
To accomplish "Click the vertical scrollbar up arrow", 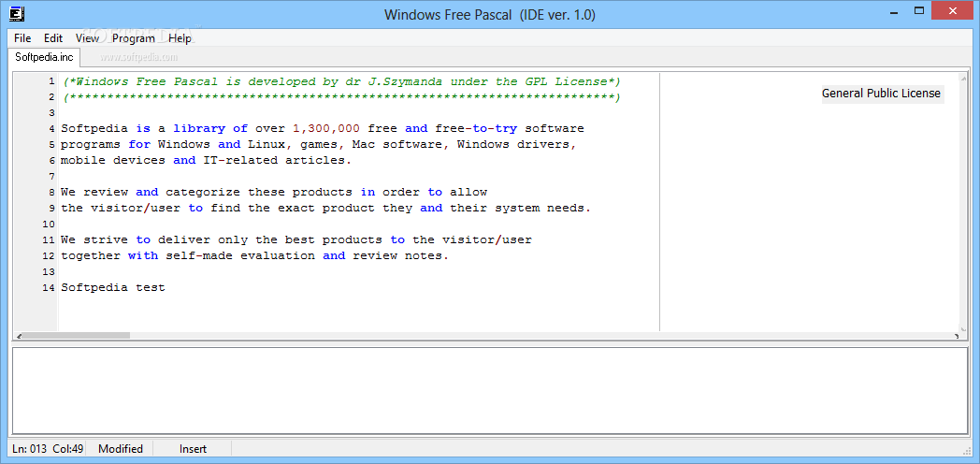I will [964, 78].
